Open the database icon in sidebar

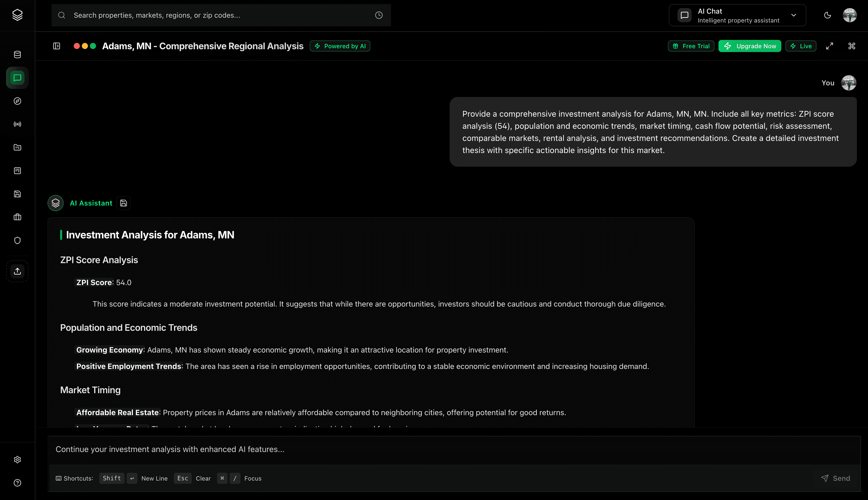(x=17, y=55)
